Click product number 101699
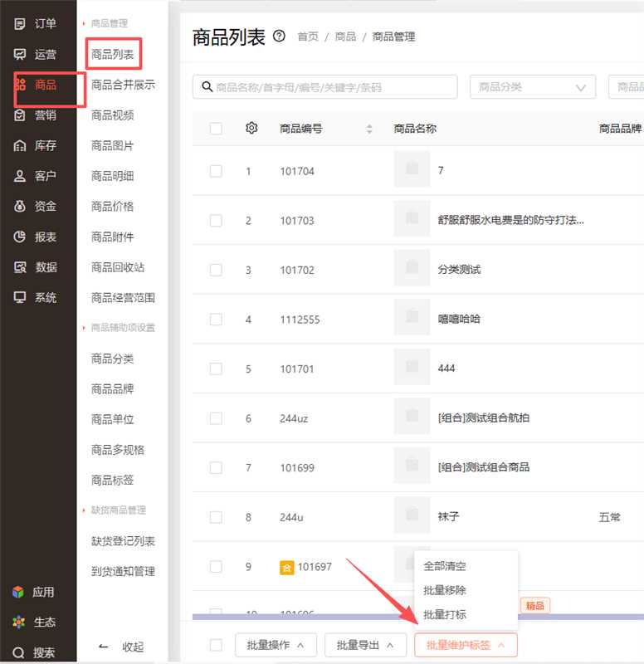This screenshot has width=644, height=664. [297, 468]
